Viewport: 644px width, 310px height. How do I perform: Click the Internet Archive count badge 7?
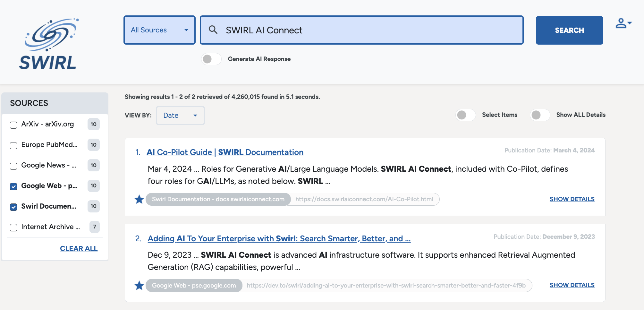tap(94, 227)
